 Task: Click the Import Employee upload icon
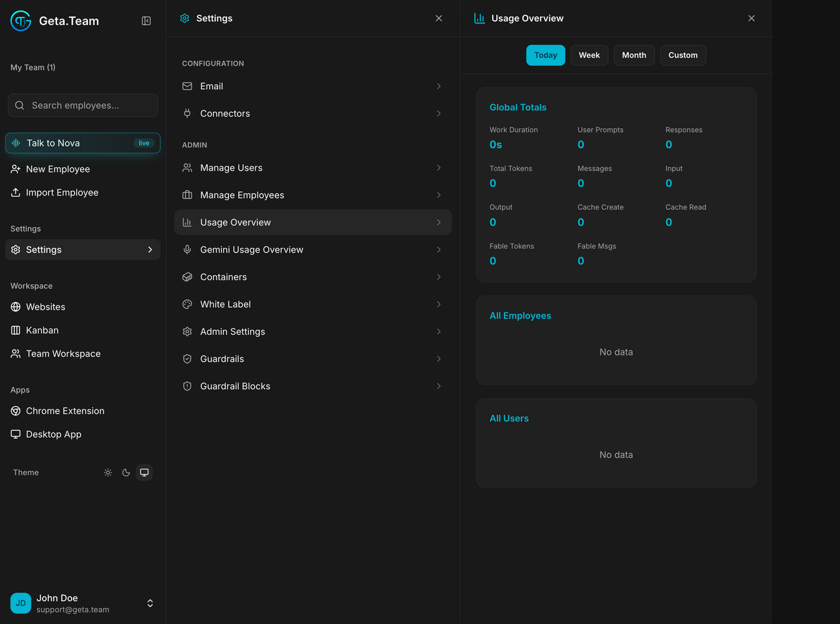point(16,192)
